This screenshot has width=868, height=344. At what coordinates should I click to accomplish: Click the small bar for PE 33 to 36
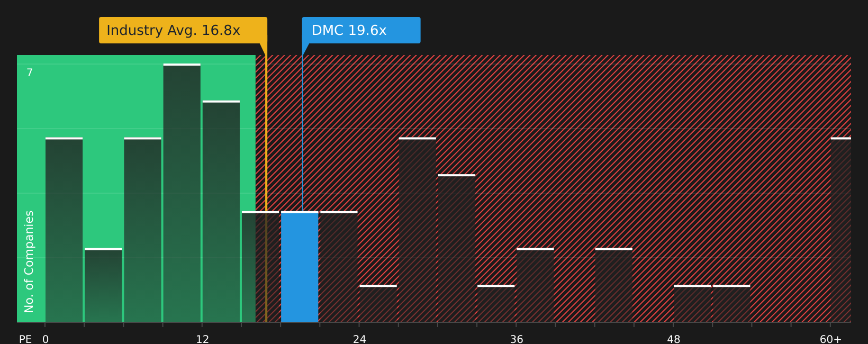pyautogui.click(x=496, y=304)
